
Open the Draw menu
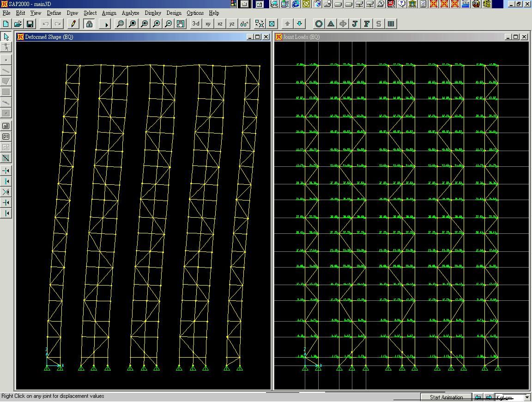72,13
